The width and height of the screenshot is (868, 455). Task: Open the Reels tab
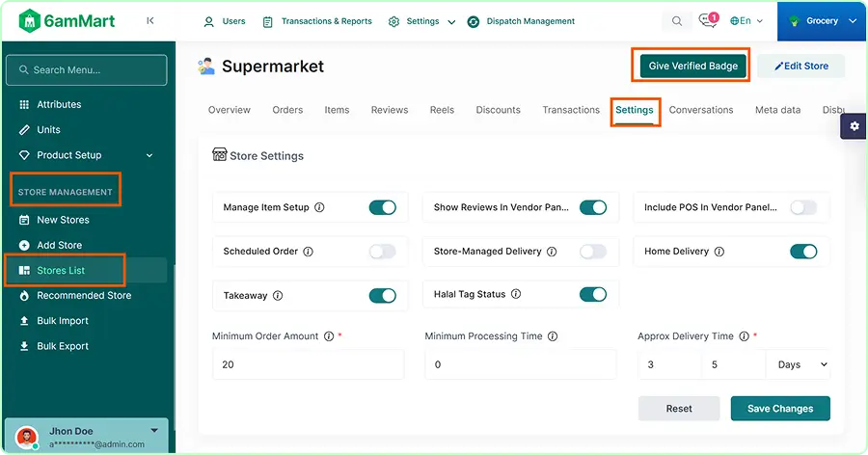(442, 110)
